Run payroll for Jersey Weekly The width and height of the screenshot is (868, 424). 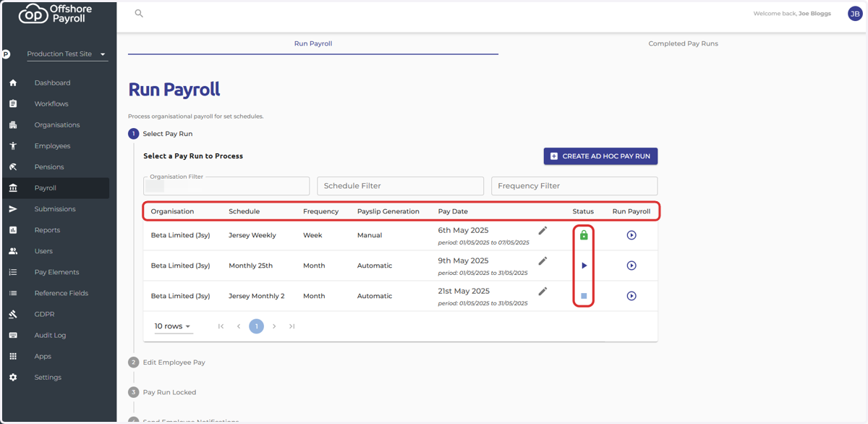click(x=631, y=235)
